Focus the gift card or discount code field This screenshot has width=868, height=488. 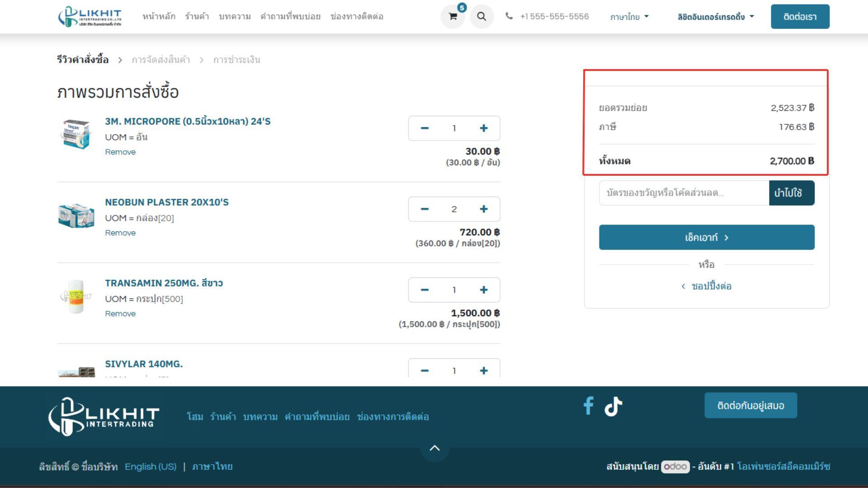tap(684, 193)
